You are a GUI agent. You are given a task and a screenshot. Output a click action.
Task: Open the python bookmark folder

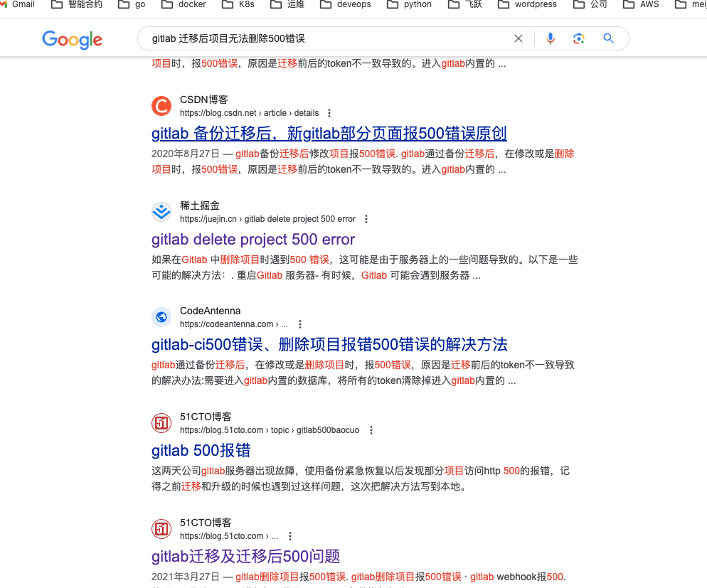click(410, 4)
